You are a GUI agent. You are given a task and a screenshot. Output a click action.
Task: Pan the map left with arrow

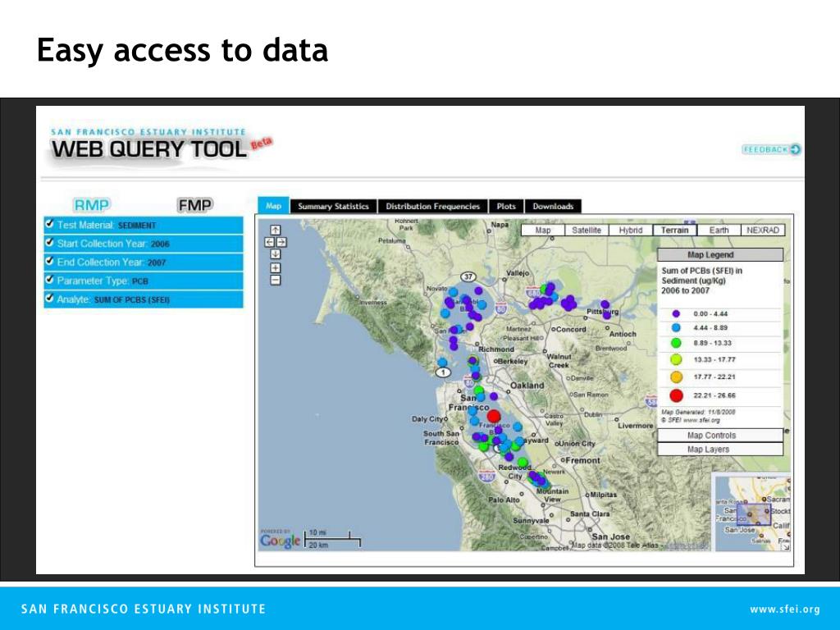point(269,242)
